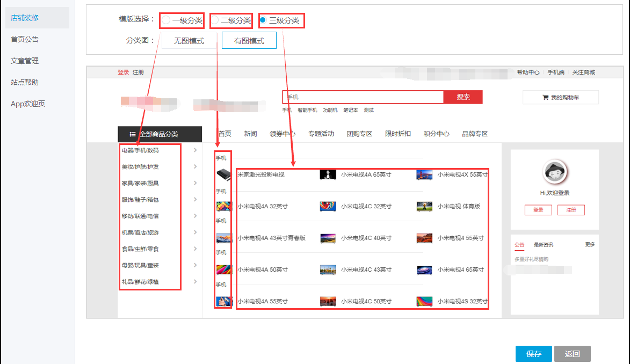Click the blue 保存 button
The image size is (630, 364).
533,354
